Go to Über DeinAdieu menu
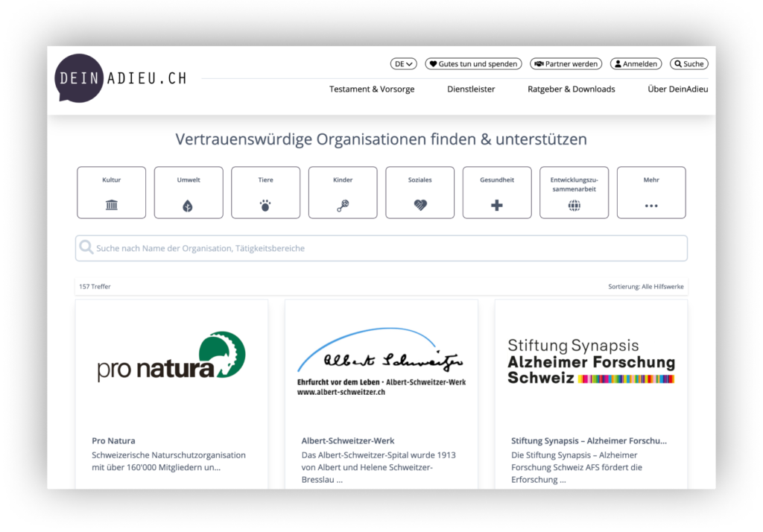This screenshot has height=532, width=763. click(677, 89)
